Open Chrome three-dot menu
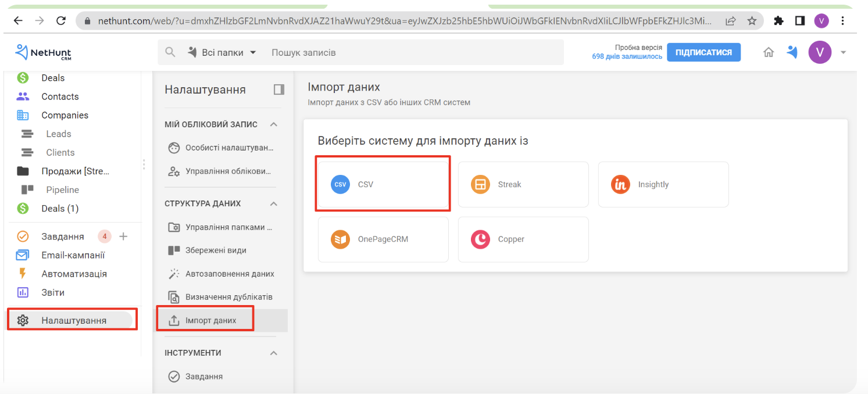868x394 pixels. click(843, 21)
